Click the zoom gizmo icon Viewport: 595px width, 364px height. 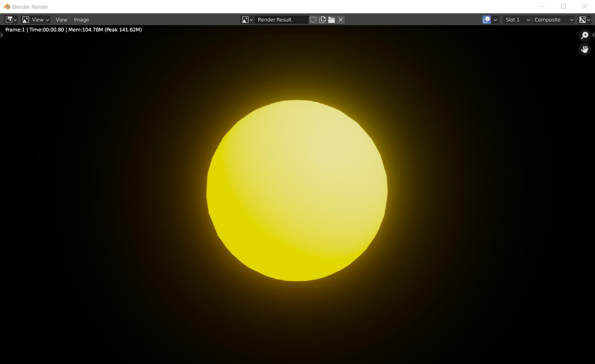tap(584, 35)
